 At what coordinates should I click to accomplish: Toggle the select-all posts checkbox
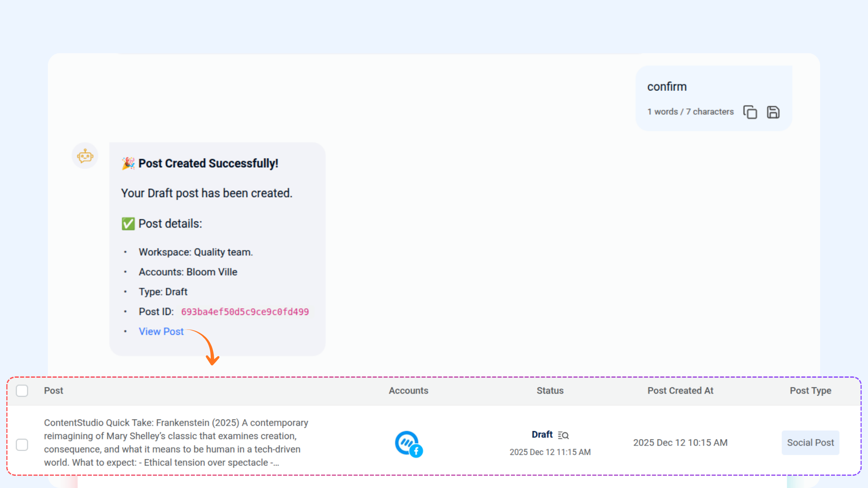point(22,391)
